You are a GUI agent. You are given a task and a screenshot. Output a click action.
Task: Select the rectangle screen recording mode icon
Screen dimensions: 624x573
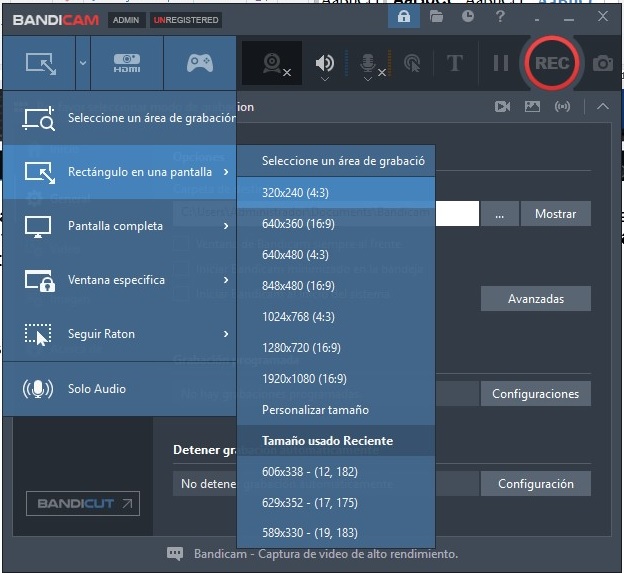[x=41, y=64]
